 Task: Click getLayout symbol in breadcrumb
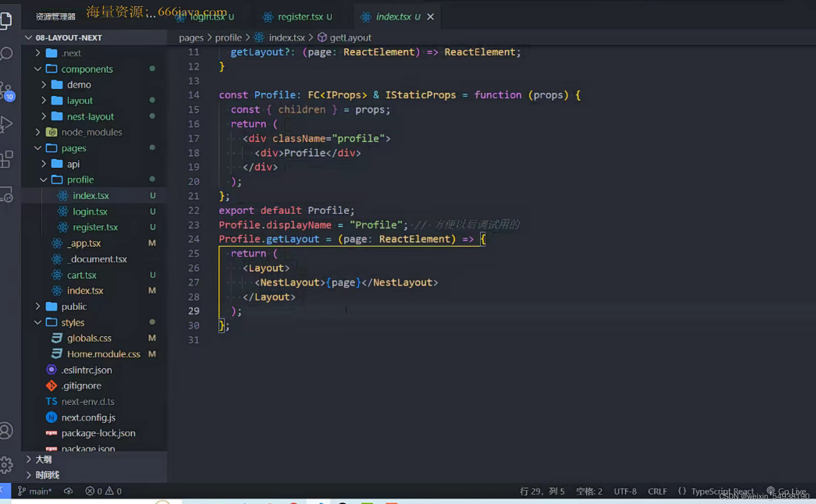click(x=345, y=38)
